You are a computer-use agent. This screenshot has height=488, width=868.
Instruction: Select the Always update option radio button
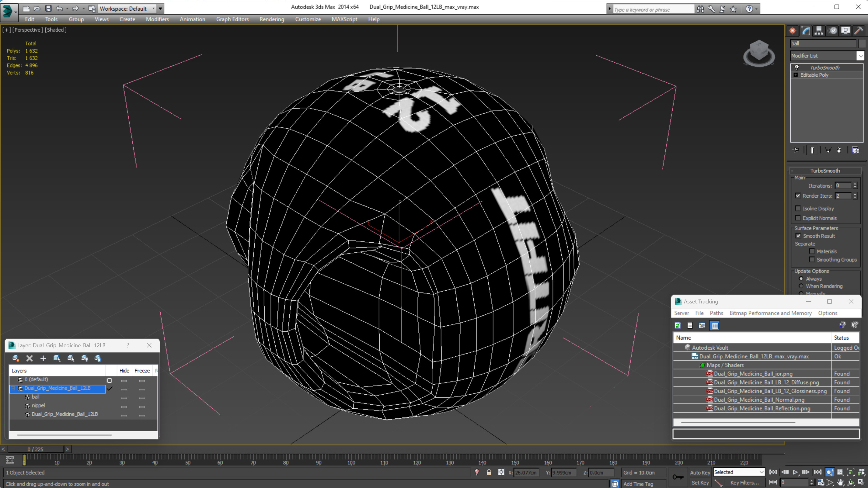tap(801, 279)
